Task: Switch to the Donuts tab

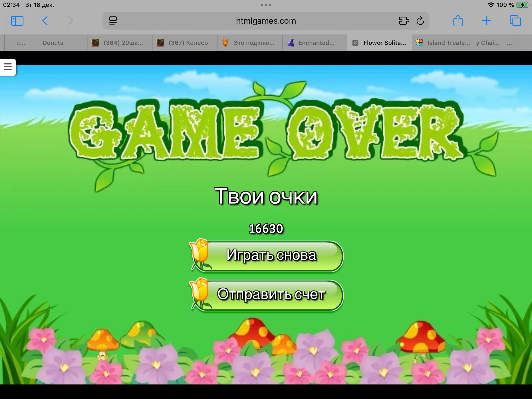Action: (x=53, y=43)
